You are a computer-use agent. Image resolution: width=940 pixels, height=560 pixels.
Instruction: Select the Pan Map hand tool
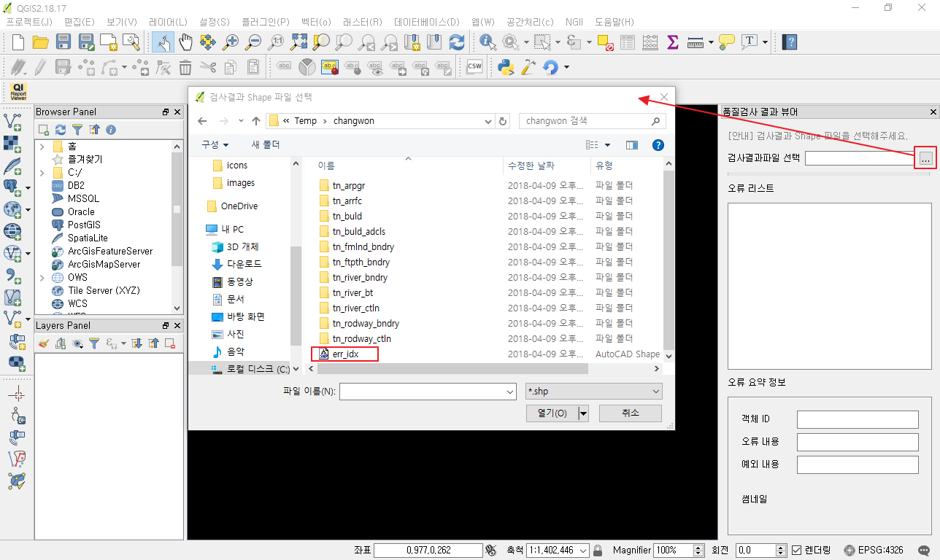click(x=185, y=42)
